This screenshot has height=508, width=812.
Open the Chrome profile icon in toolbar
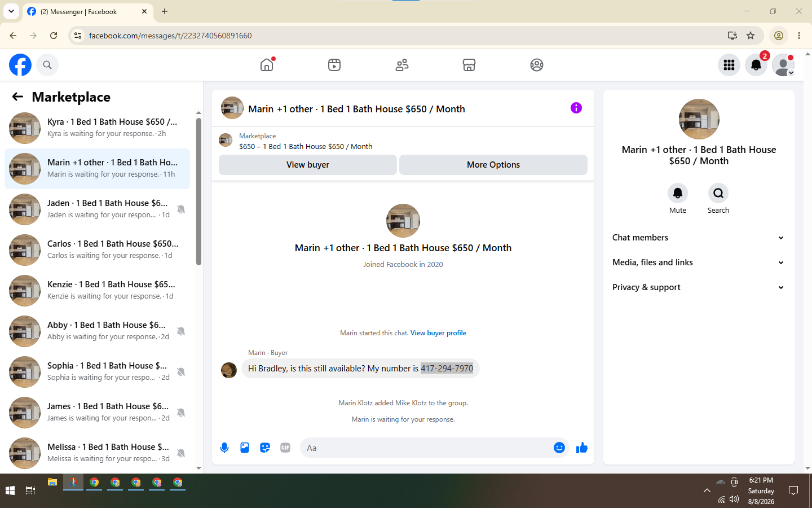[x=779, y=36]
